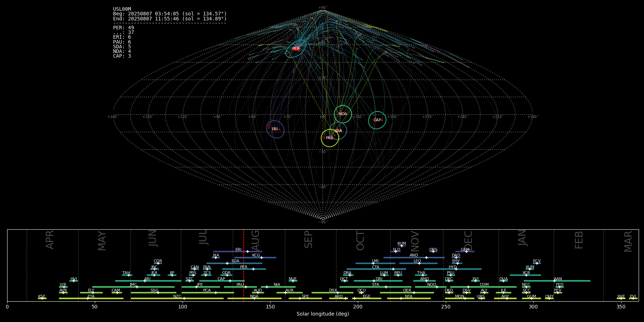This screenshot has height=322, width=644.
Task: Click the 'PER: 49' legend count
Action: point(123,28)
